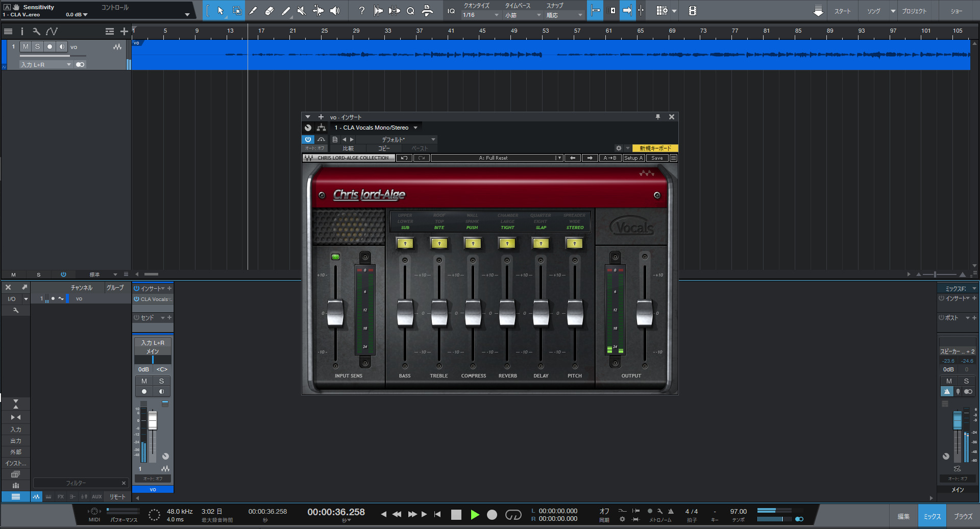
Task: Select the Mute tool
Action: pyautogui.click(x=302, y=11)
